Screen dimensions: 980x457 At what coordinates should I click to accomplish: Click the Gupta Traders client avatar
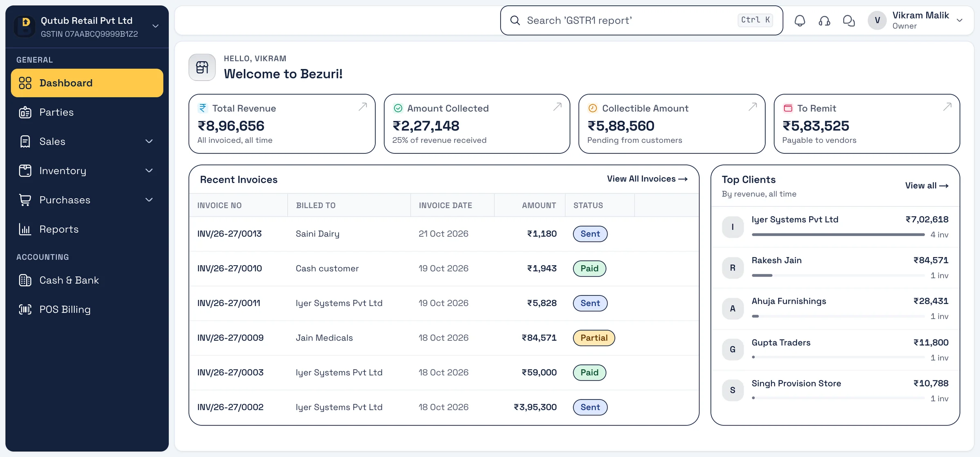(733, 350)
